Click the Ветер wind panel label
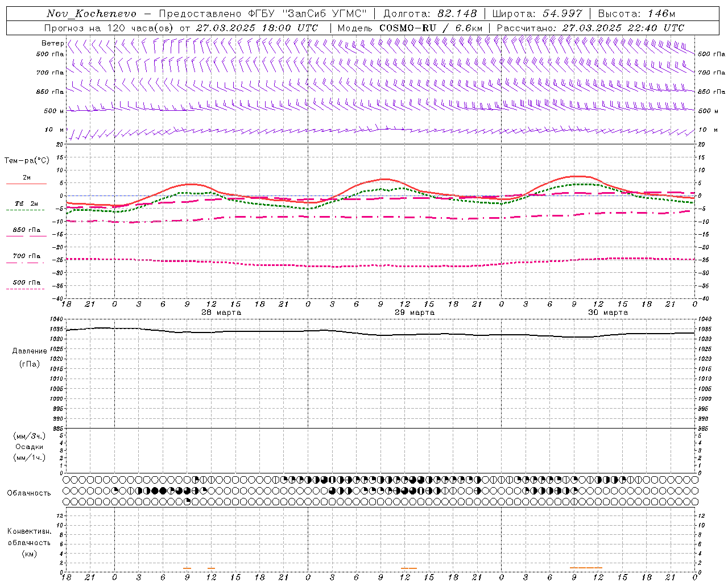This screenshot has height=582, width=728. tap(52, 43)
